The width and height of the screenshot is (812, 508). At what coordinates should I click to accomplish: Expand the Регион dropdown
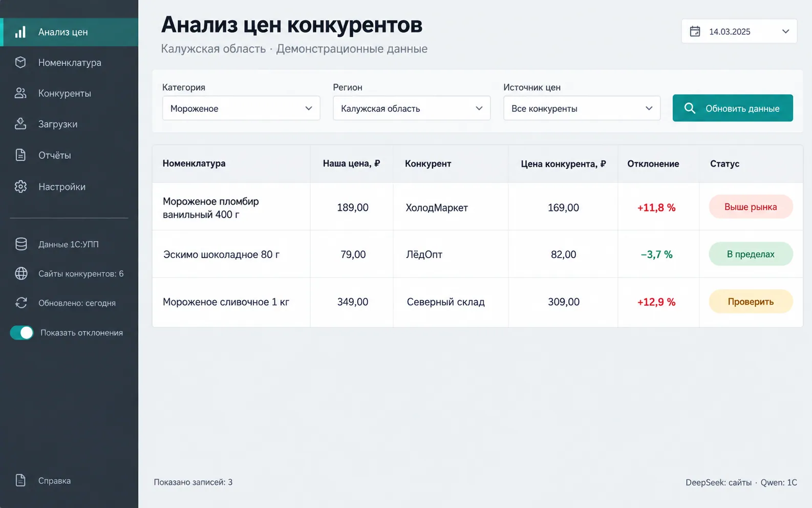tap(412, 108)
